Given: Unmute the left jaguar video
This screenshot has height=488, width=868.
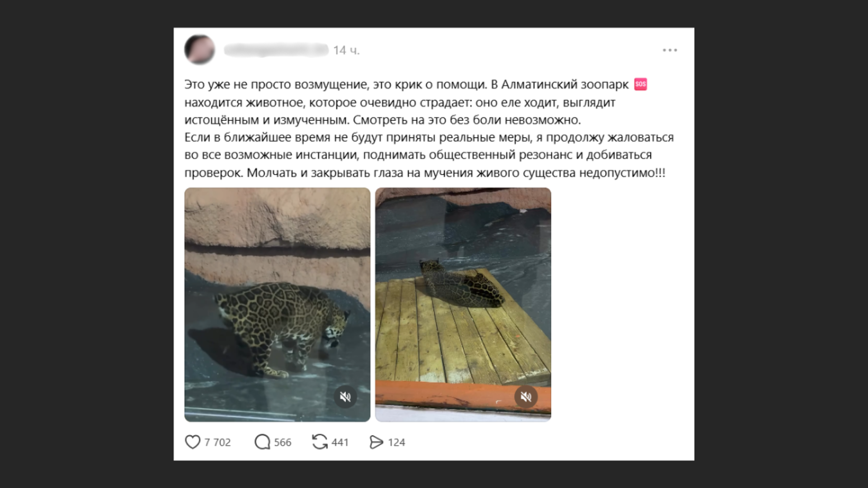Looking at the screenshot, I should click(345, 397).
